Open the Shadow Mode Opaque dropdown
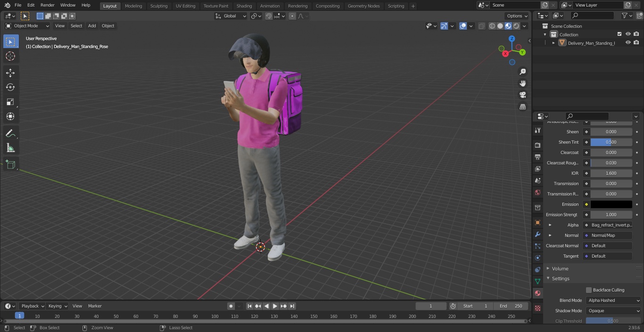The image size is (644, 332). [614, 311]
